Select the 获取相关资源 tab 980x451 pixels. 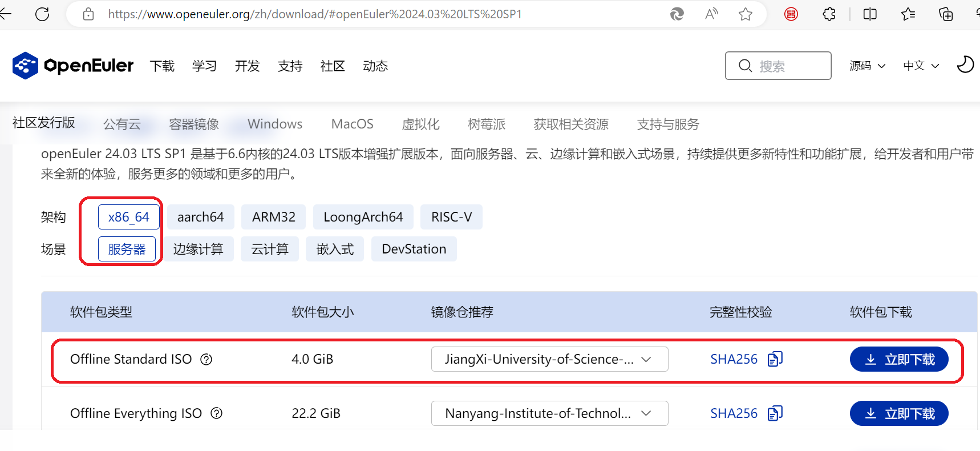571,124
